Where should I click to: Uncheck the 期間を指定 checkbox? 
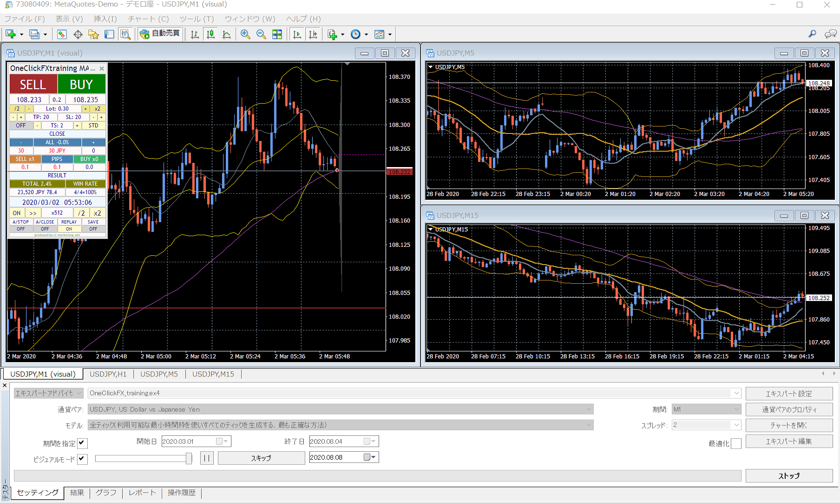click(82, 443)
